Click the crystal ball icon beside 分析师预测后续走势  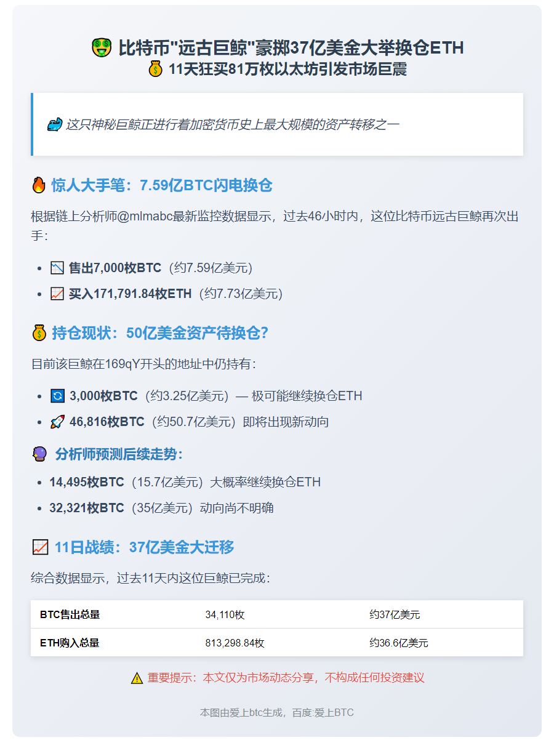click(x=39, y=454)
